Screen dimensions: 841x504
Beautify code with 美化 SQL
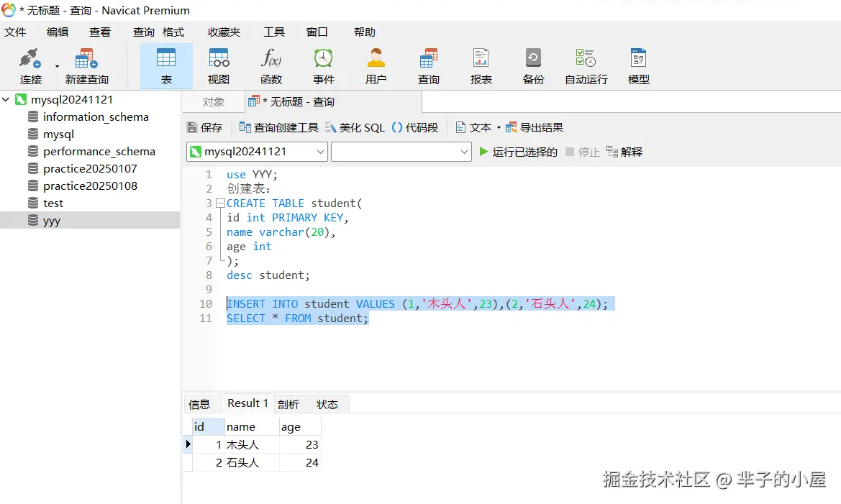click(x=355, y=127)
